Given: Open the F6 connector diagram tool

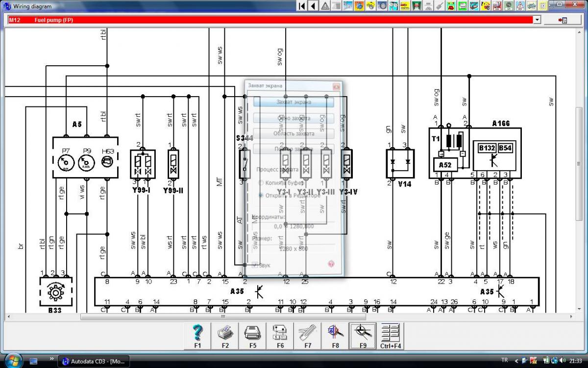Looking at the screenshot, I should pos(280,336).
